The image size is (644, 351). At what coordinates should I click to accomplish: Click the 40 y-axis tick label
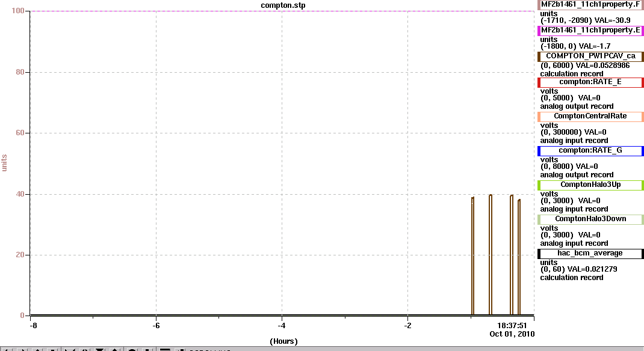20,194
